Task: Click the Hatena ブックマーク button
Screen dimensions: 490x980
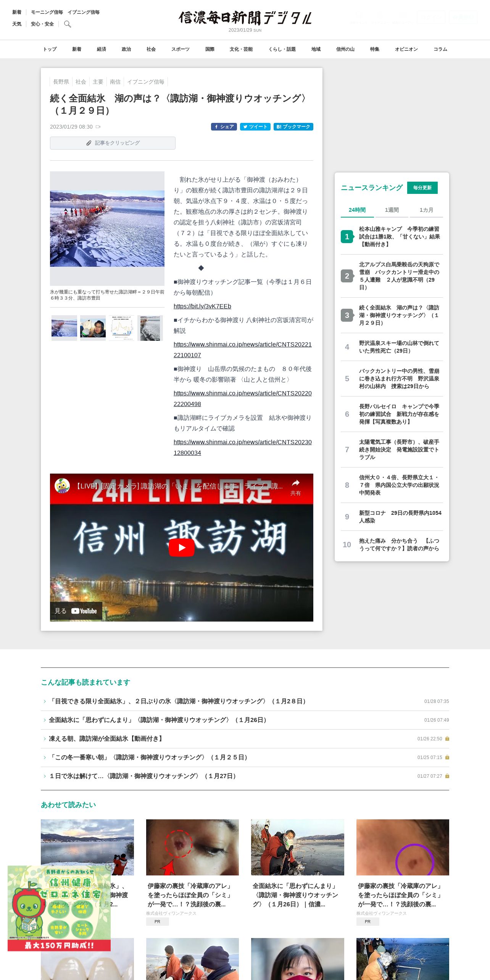Action: coord(293,127)
